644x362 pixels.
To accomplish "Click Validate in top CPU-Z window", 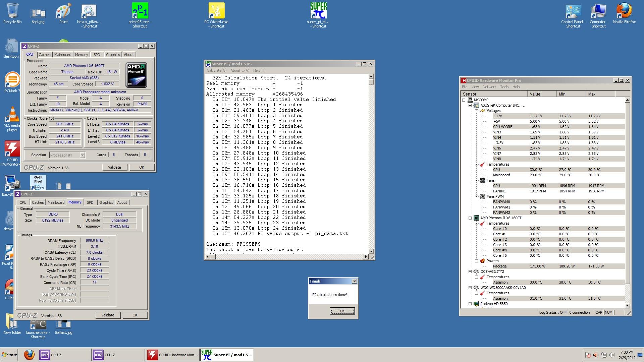I will (114, 167).
